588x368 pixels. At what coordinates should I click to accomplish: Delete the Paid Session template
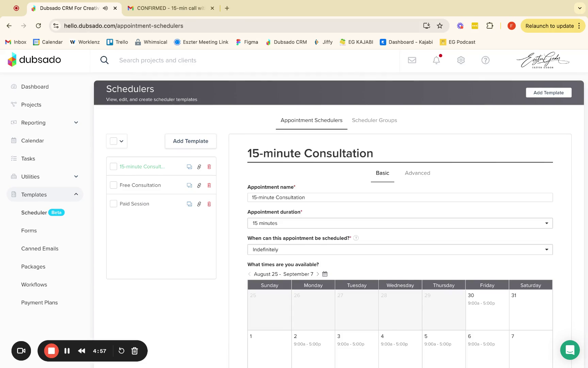[209, 204]
